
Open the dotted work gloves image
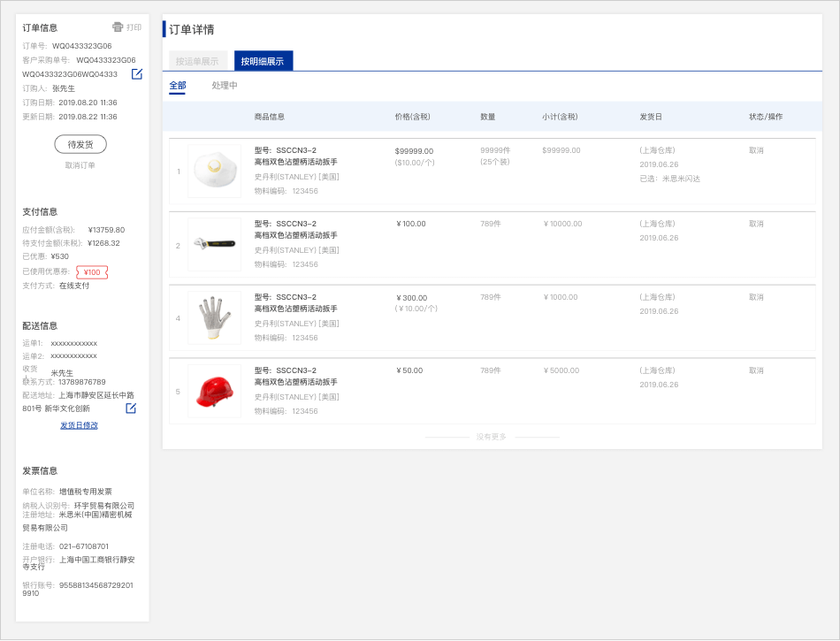click(214, 317)
